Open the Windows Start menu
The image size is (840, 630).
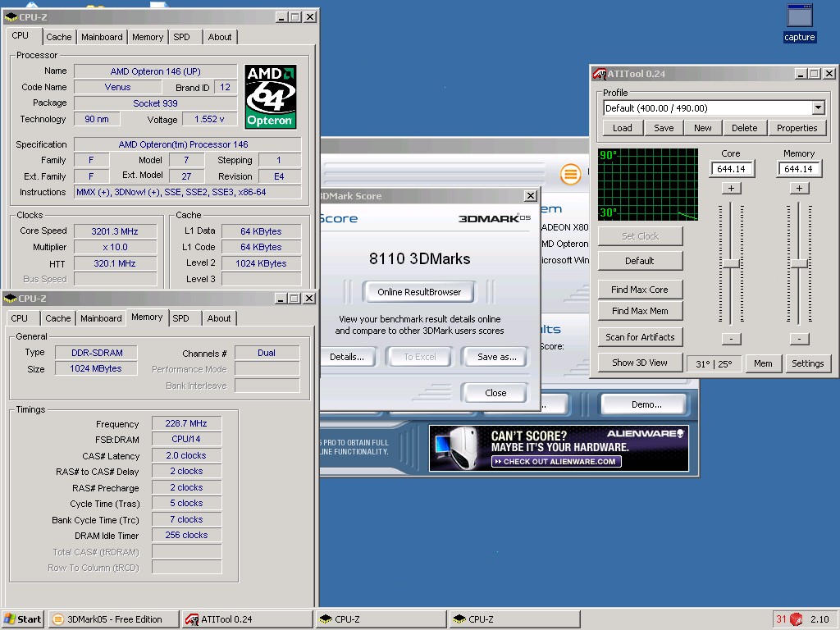23,619
